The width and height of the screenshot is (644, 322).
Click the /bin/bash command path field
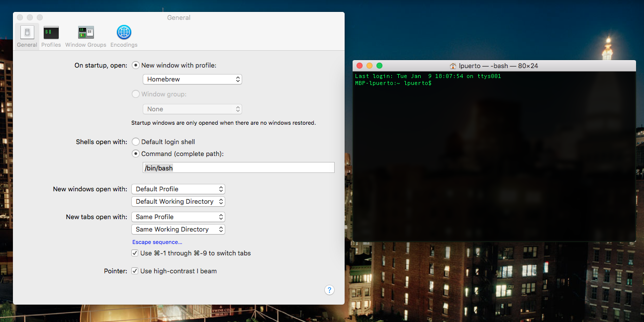pos(238,168)
